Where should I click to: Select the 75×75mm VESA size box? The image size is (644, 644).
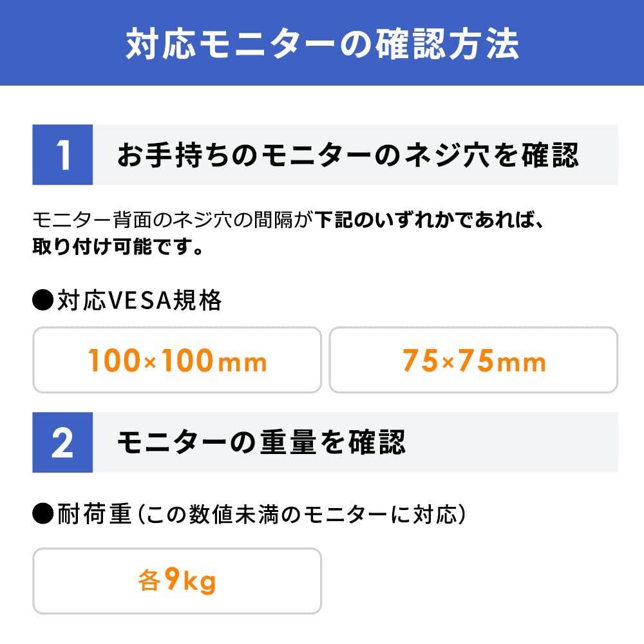click(473, 360)
